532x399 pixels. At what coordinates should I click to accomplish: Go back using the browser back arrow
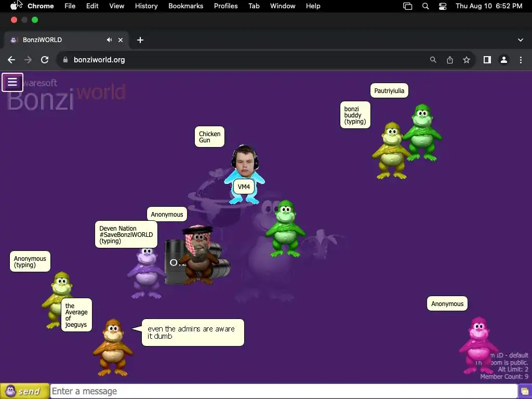[x=11, y=60]
